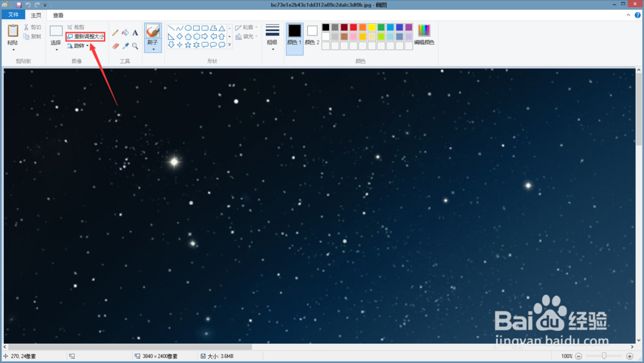Image resolution: width=644 pixels, height=363 pixels.
Task: Pick the left arrow shape
Action: coord(213,37)
